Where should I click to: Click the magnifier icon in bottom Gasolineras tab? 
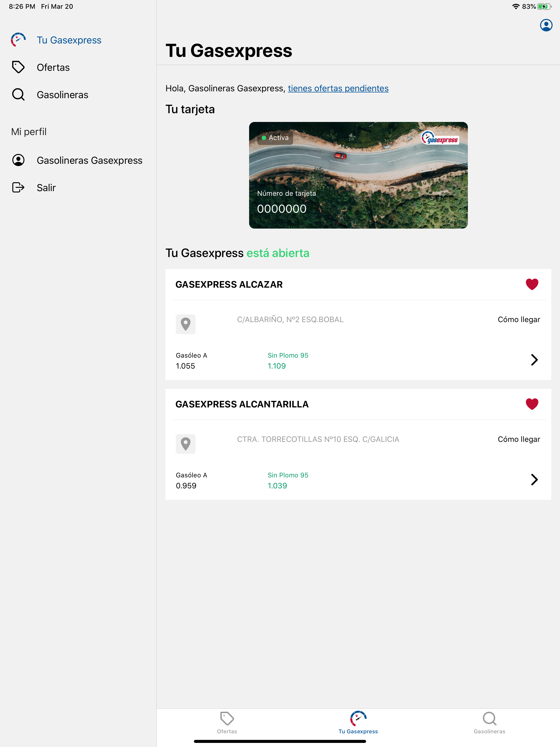[489, 718]
